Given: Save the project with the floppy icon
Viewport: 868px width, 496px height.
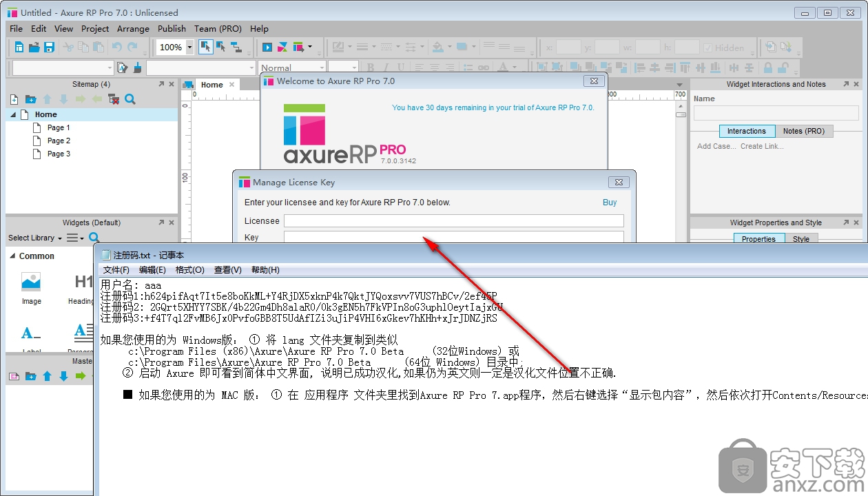Looking at the screenshot, I should pos(49,47).
